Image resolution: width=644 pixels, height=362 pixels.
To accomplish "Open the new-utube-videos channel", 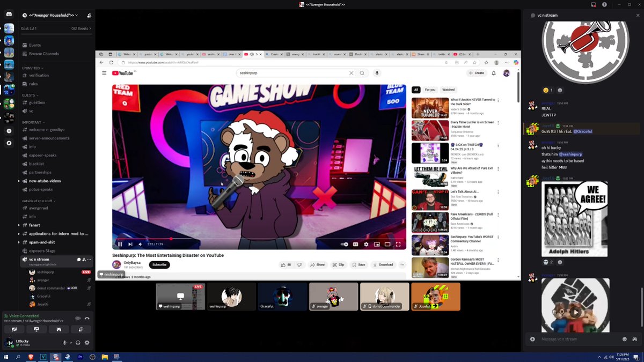I will (x=56, y=181).
